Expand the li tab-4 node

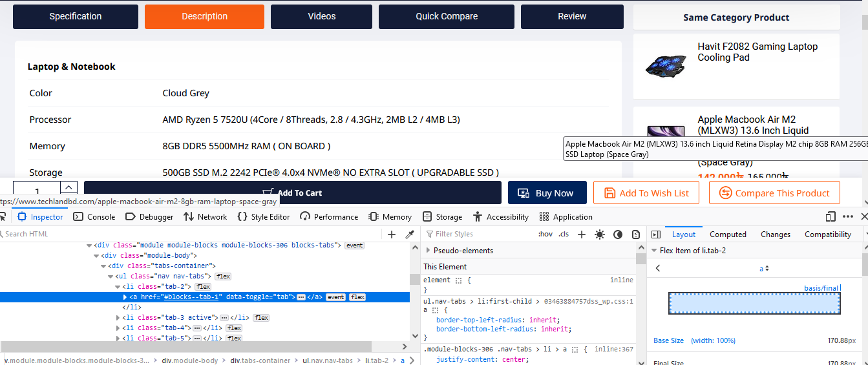click(x=118, y=328)
